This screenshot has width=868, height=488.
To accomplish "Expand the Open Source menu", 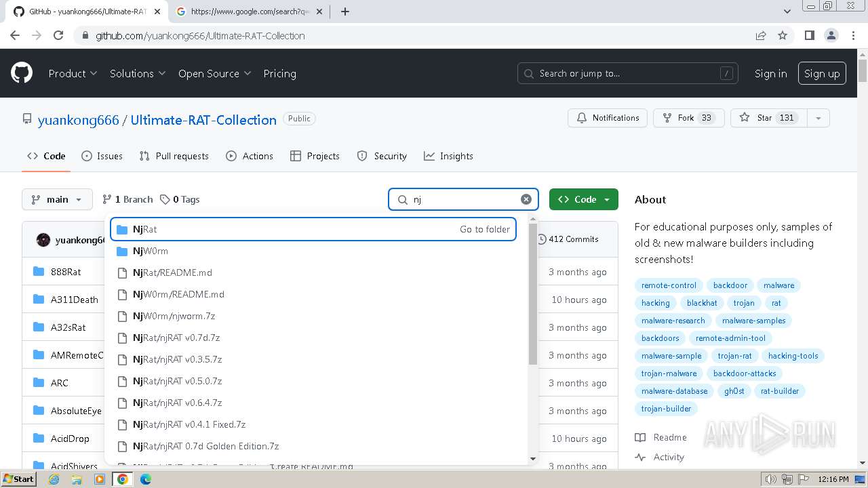I will tap(214, 73).
